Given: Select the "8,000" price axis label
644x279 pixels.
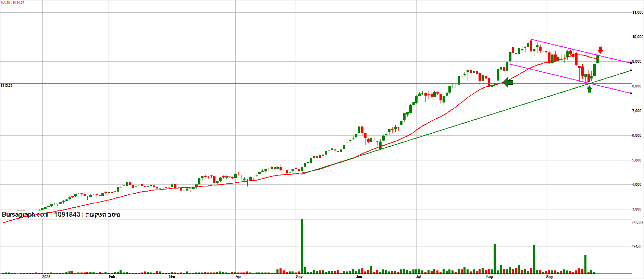Looking at the screenshot, I should coord(637,86).
